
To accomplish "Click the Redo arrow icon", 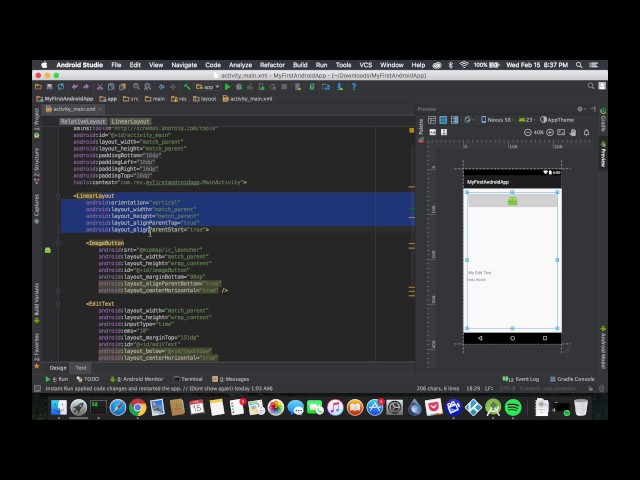I will pyautogui.click(x=86, y=87).
